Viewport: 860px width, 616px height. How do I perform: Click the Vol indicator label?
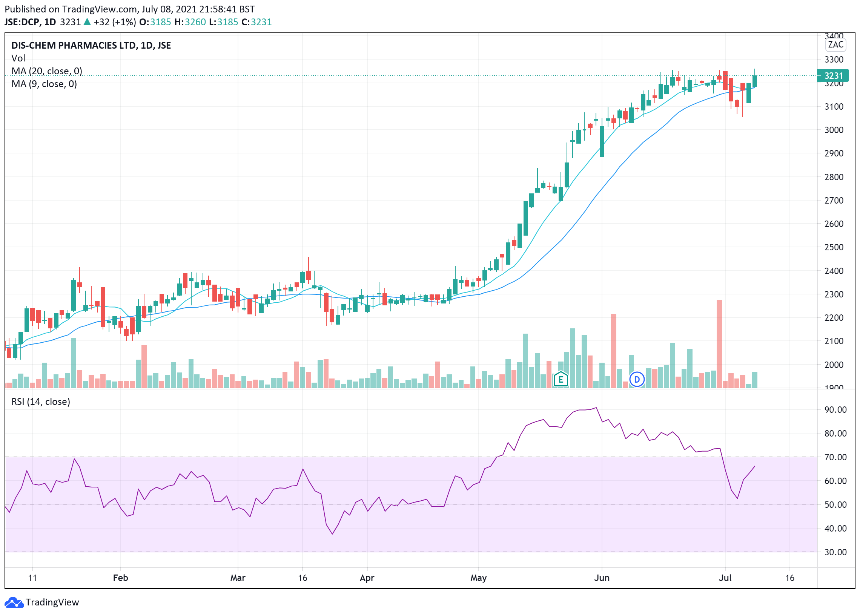(18, 58)
